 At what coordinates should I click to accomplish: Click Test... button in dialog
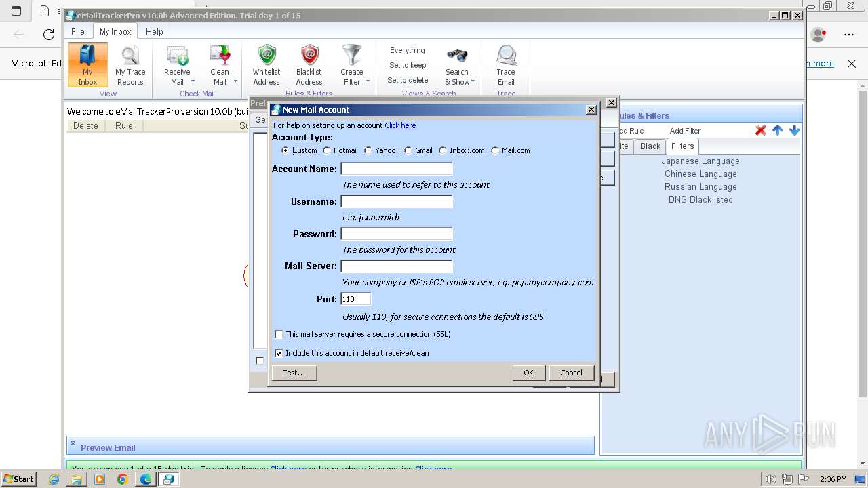(x=294, y=373)
